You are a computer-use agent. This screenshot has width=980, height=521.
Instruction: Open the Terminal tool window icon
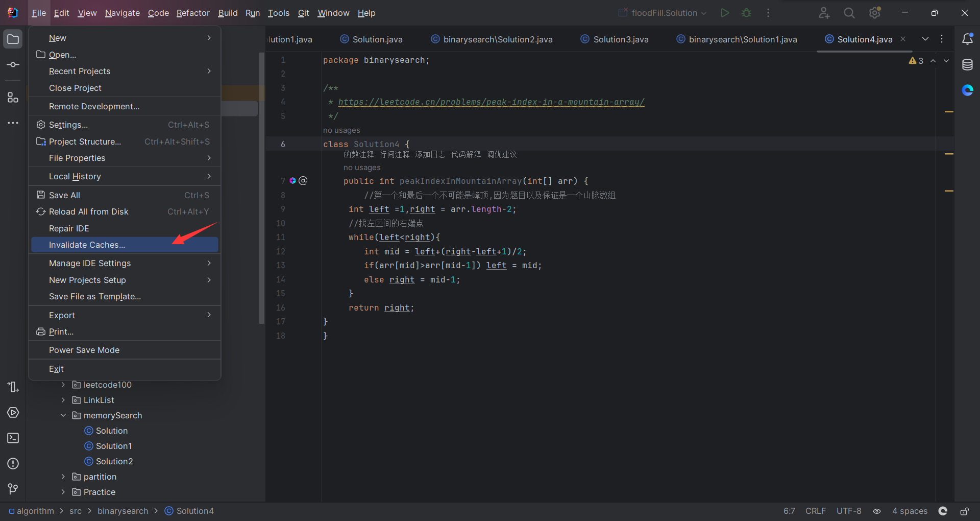click(13, 438)
